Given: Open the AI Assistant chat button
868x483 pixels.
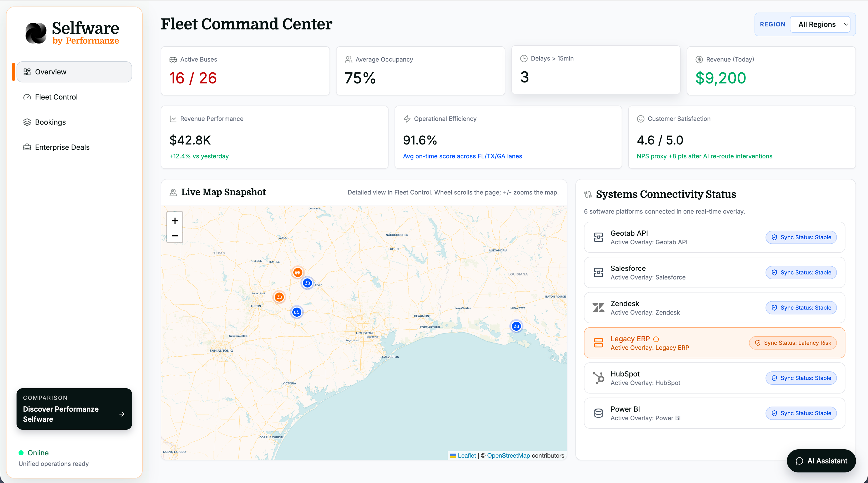Looking at the screenshot, I should [821, 461].
